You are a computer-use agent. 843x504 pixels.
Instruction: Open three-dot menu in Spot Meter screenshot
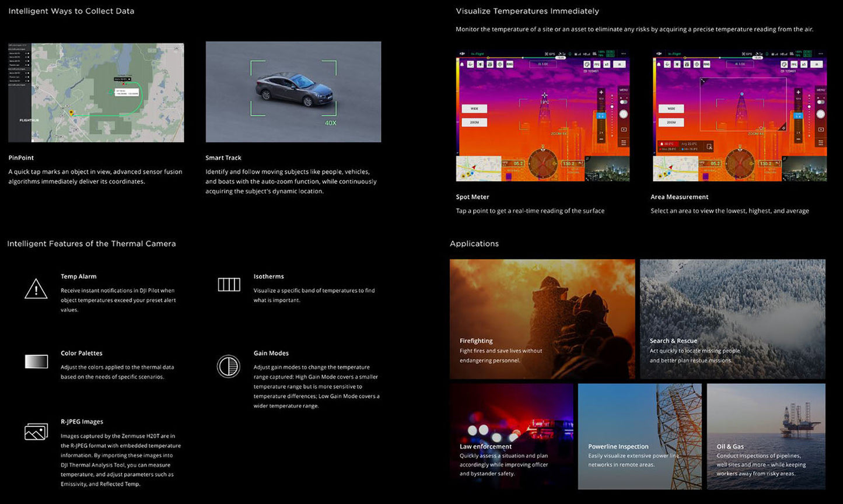(624, 54)
